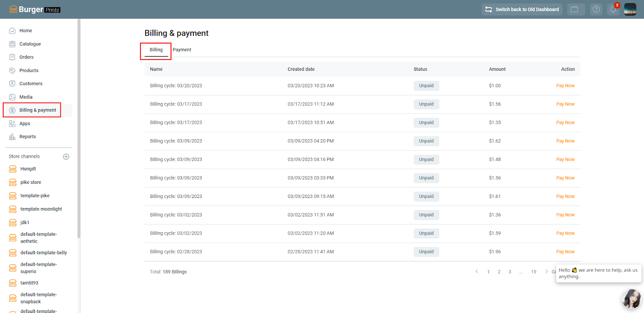Click the Catalogue sidebar icon

tap(12, 44)
